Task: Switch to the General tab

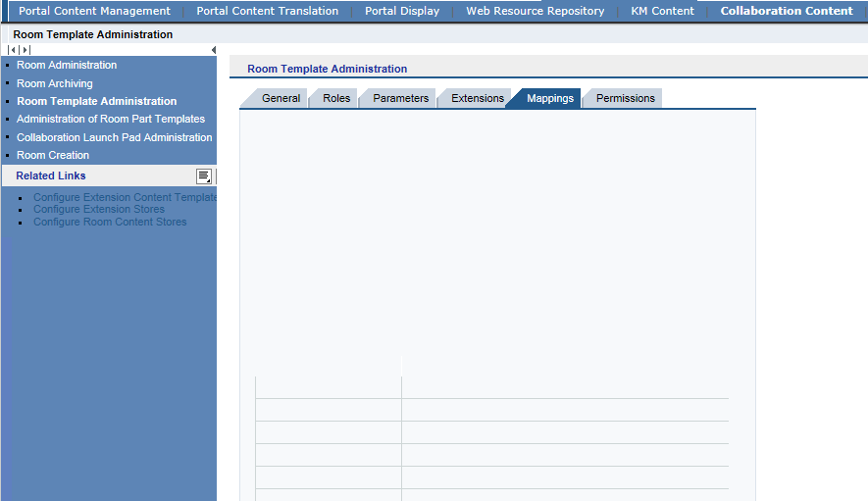Action: [x=281, y=98]
